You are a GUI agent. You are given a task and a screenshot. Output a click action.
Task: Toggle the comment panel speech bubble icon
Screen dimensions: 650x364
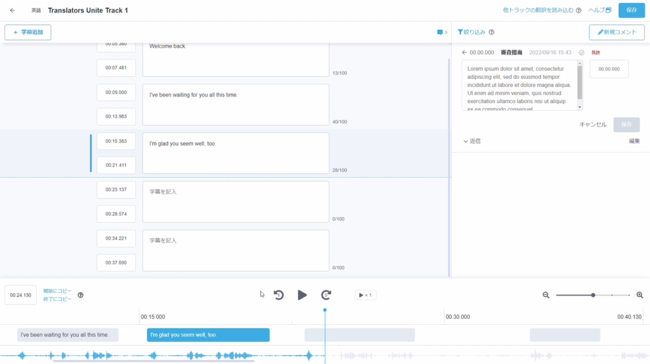click(x=440, y=32)
